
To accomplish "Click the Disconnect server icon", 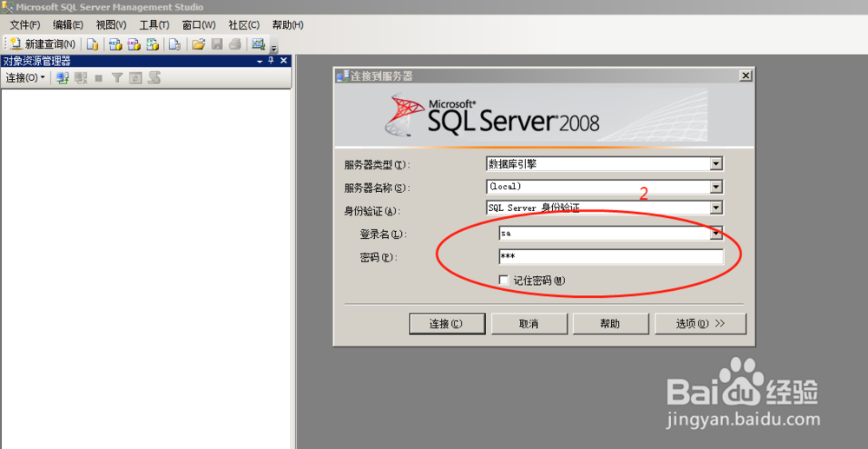I will tap(81, 78).
